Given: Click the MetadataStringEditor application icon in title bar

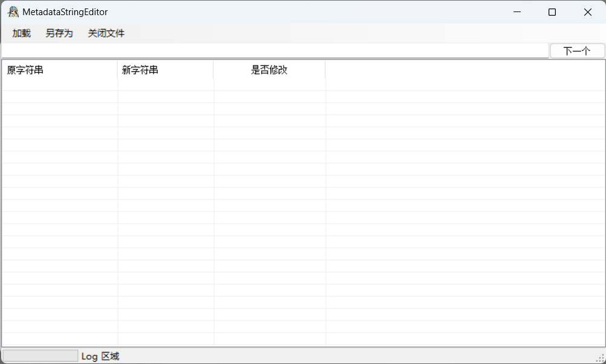Looking at the screenshot, I should (x=13, y=11).
